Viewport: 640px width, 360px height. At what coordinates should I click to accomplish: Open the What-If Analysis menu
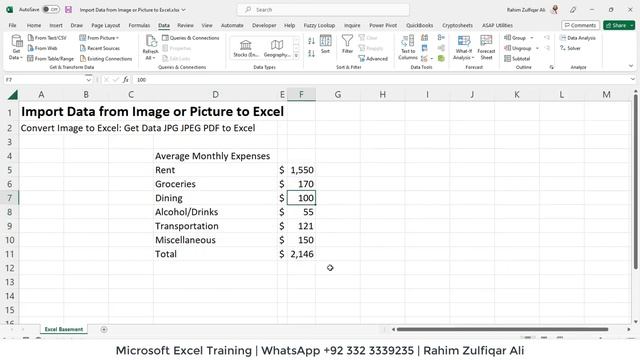[464, 48]
